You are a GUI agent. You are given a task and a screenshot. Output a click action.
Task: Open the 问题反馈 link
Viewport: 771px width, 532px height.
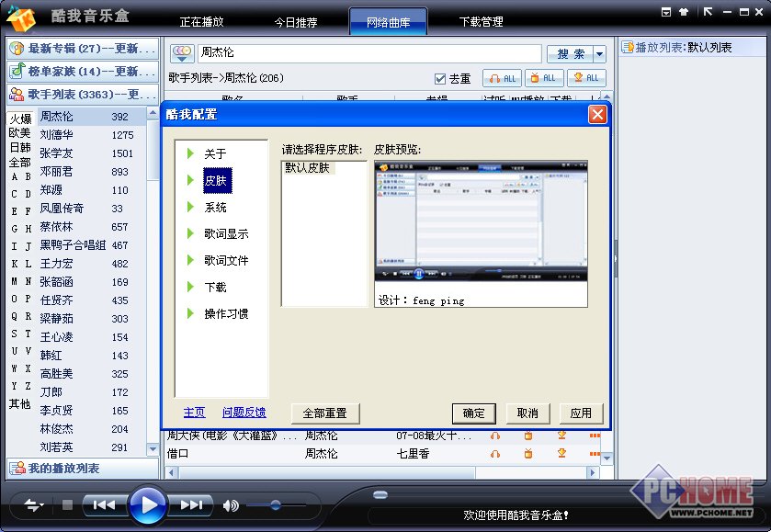click(x=244, y=412)
